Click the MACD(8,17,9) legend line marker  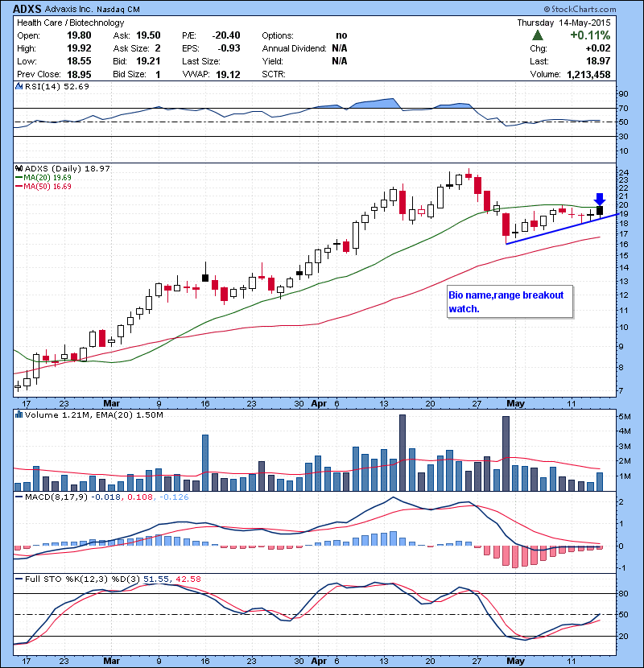pos(19,497)
